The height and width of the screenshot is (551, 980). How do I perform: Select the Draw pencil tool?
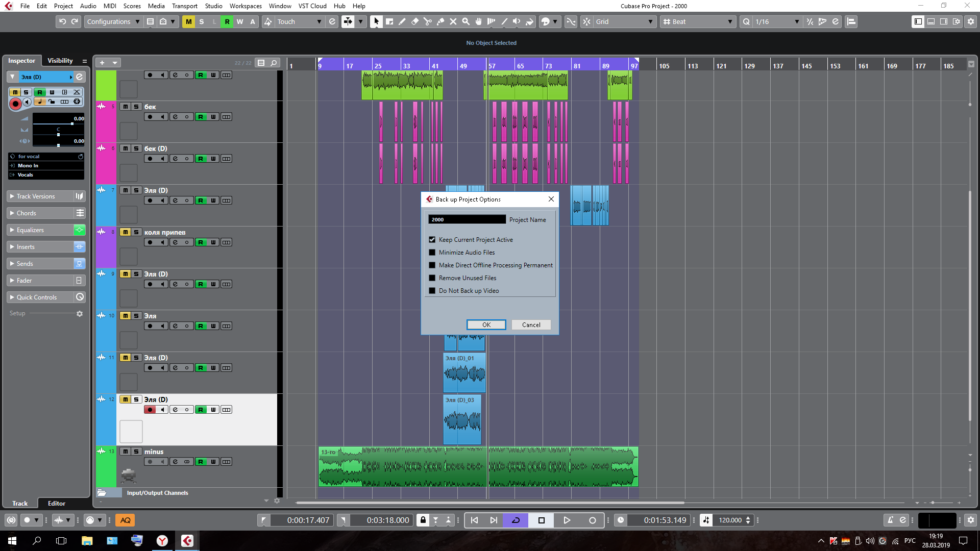coord(402,21)
